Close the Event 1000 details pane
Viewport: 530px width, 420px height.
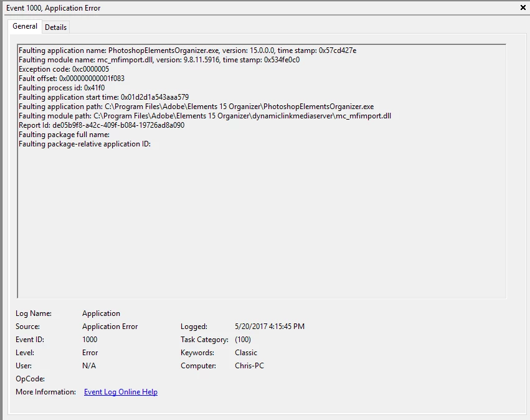click(x=523, y=7)
